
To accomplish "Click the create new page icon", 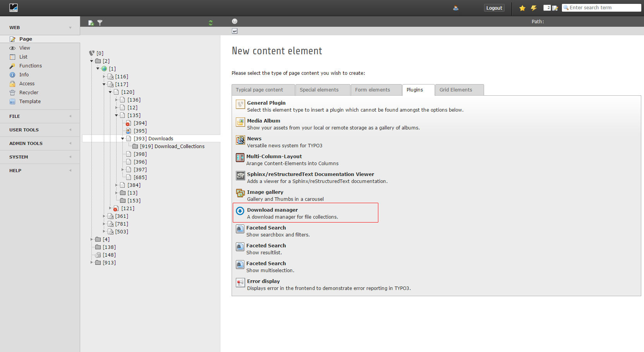I will pos(91,23).
